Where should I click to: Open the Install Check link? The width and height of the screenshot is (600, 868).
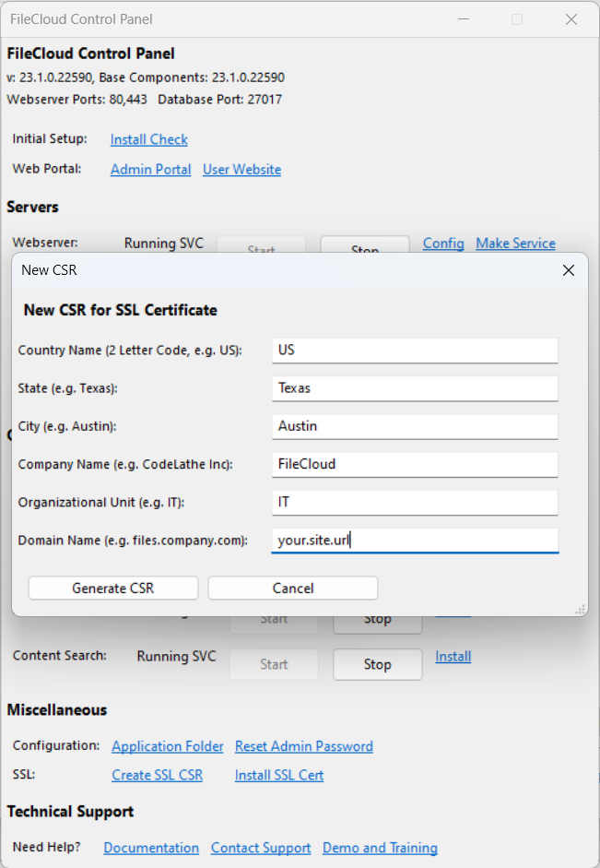(149, 139)
